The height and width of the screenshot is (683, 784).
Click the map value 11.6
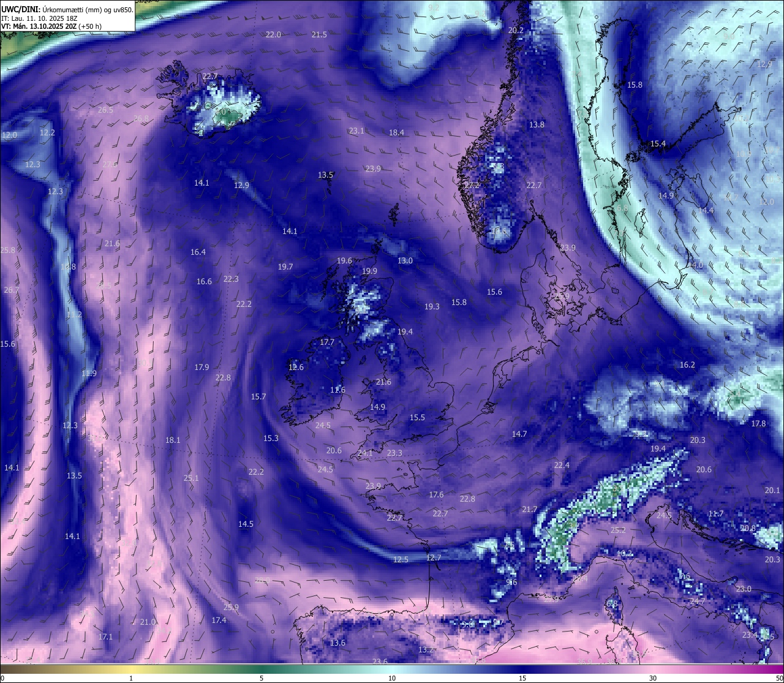coord(337,390)
